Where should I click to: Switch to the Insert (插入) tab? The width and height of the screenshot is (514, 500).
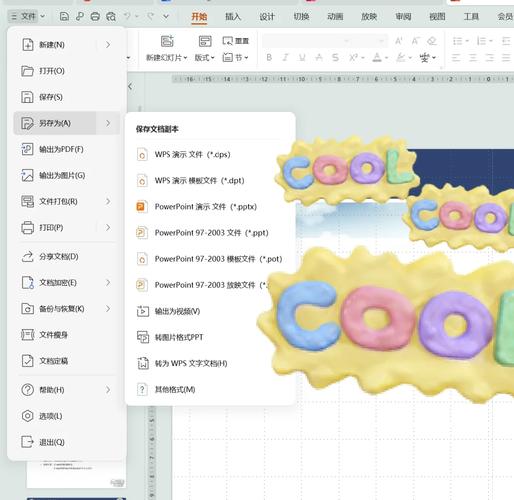pos(233,16)
